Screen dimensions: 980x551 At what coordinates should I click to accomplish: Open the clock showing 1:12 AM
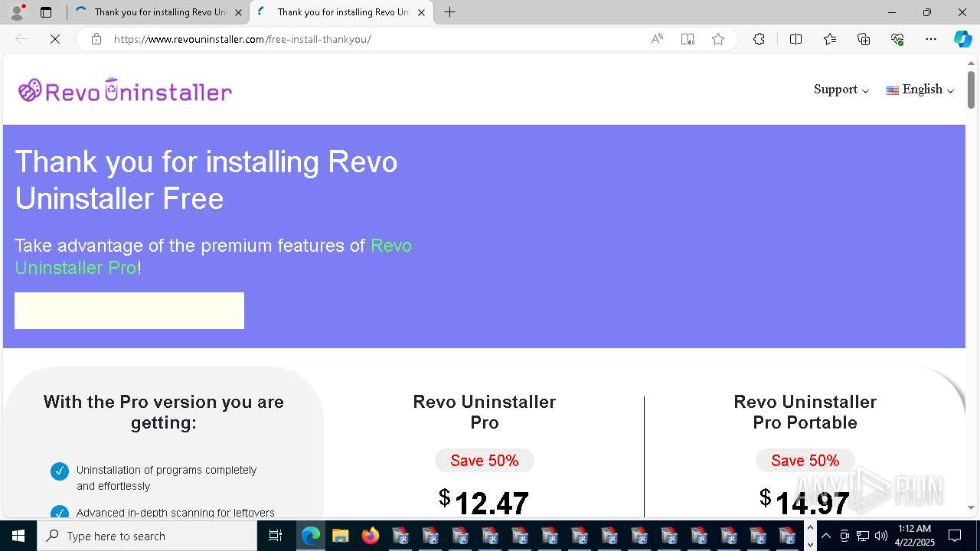913,536
